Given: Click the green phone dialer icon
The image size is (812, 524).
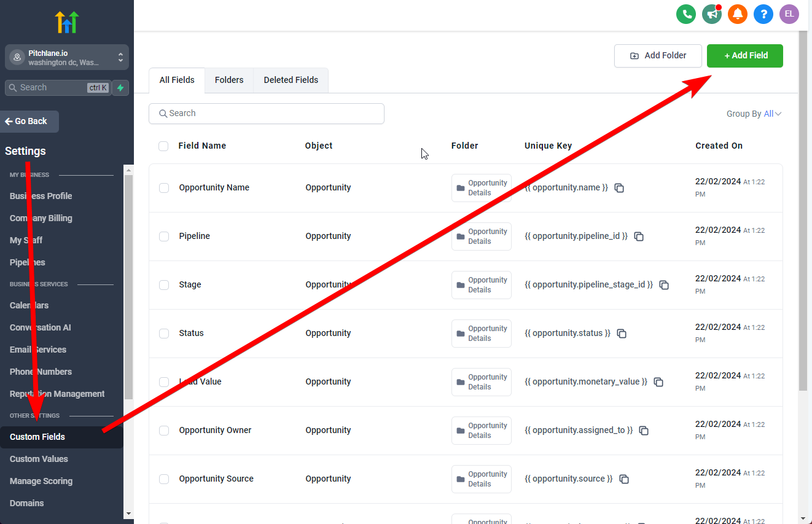Looking at the screenshot, I should [x=686, y=14].
